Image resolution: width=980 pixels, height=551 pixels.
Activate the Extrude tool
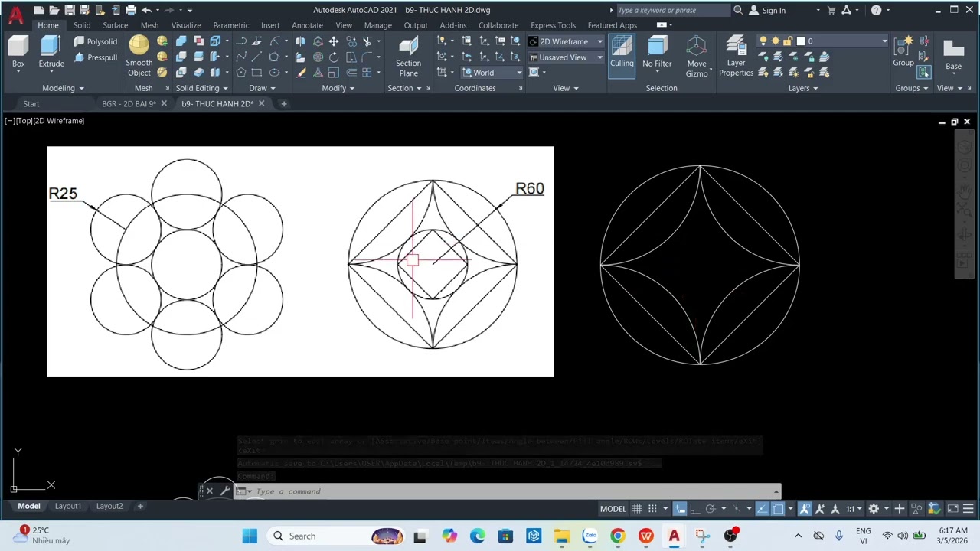click(x=51, y=53)
